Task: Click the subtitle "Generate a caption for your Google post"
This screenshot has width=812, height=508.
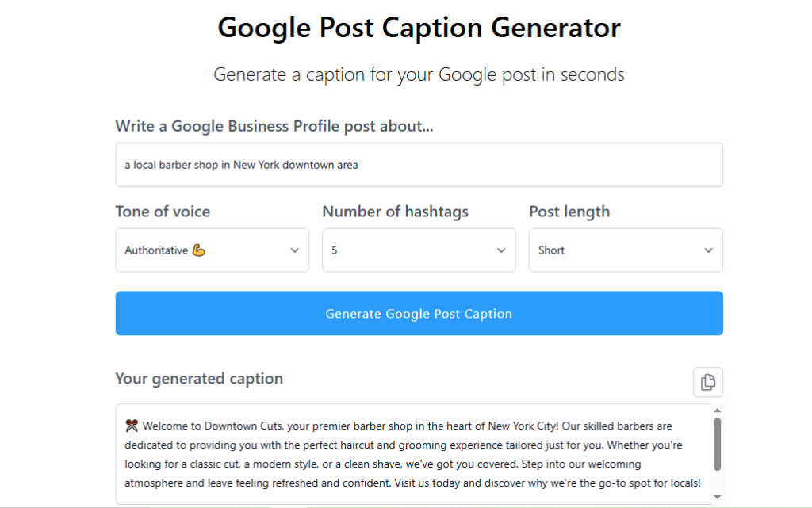Action: [419, 75]
